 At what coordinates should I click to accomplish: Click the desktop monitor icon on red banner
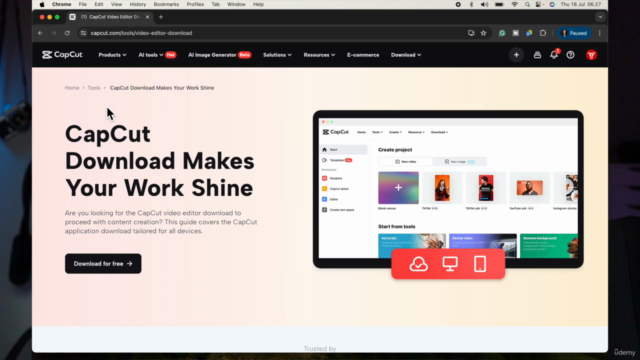pos(450,264)
